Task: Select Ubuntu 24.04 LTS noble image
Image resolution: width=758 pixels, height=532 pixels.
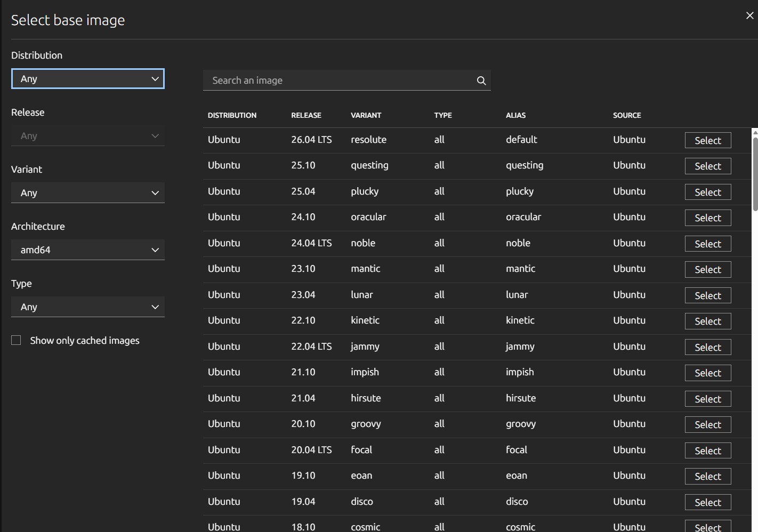Action: [x=708, y=244]
